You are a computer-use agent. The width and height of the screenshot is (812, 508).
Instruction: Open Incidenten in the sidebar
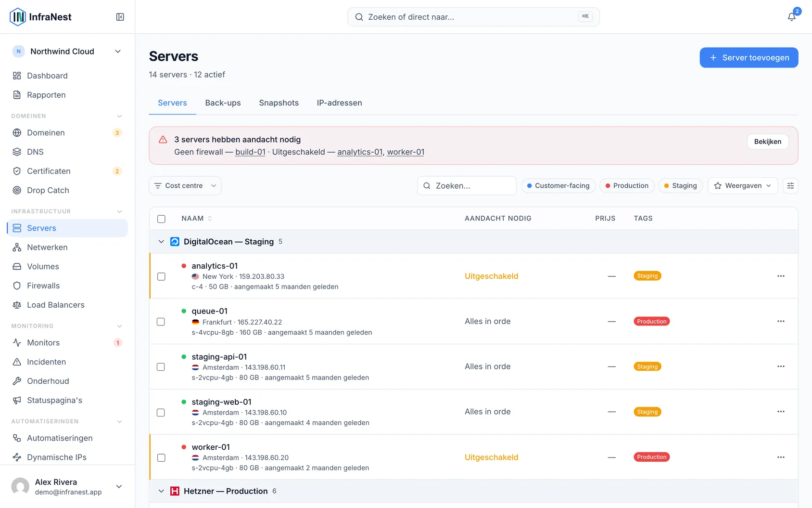coord(67,362)
